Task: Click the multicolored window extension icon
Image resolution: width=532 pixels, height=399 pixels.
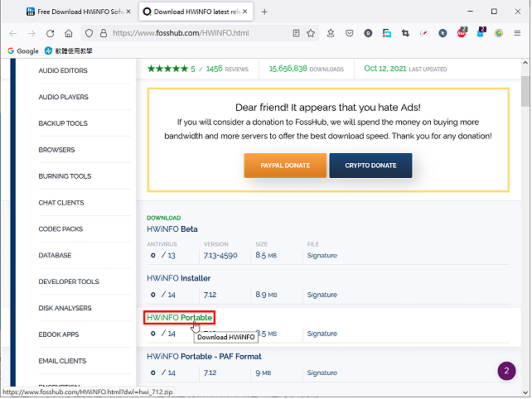Action: 387,33
